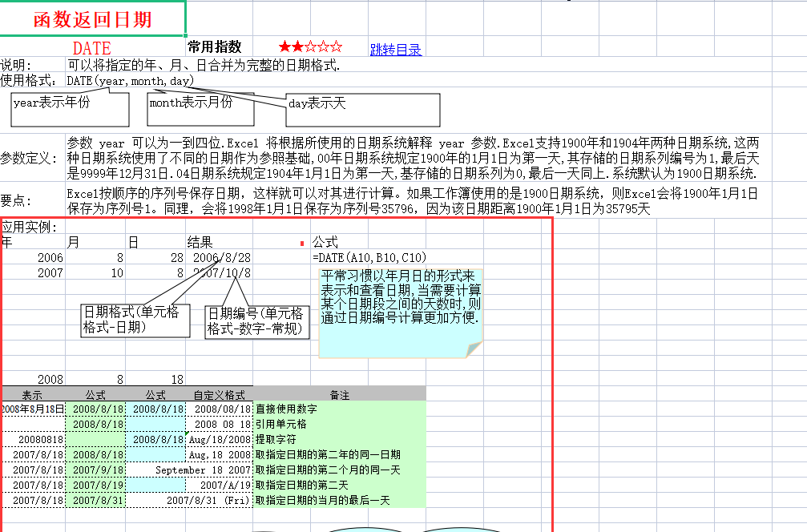
Task: Click the 备注 column header
Action: (340, 394)
